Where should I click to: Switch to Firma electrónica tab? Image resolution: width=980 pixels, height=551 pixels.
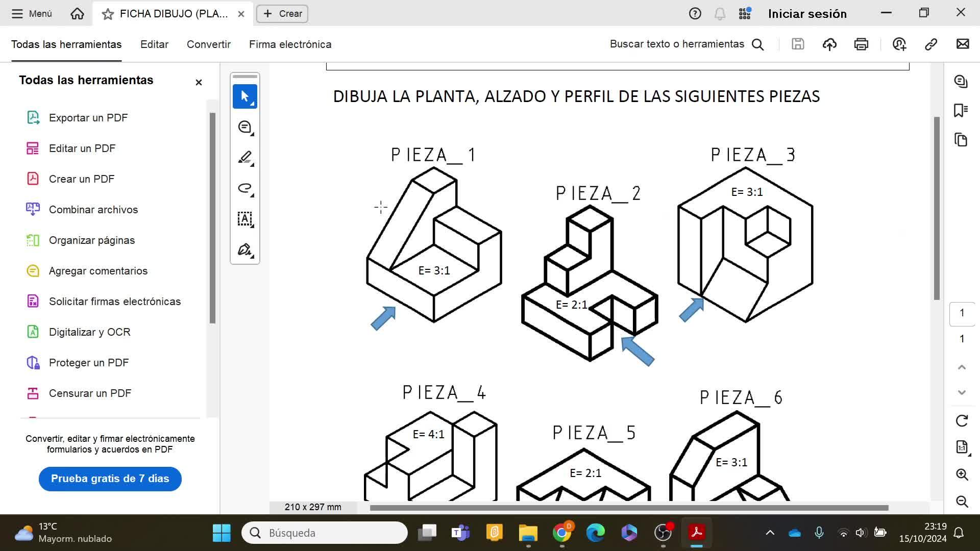pos(290,44)
